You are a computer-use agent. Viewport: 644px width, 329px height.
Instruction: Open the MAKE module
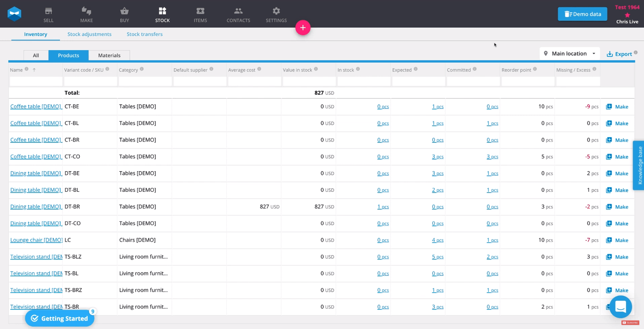click(86, 14)
